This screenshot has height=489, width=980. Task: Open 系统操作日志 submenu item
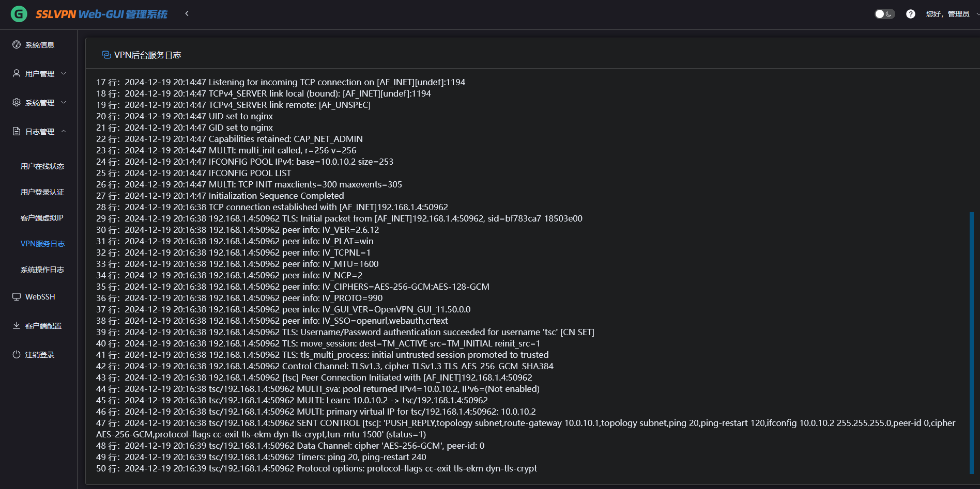(x=42, y=270)
